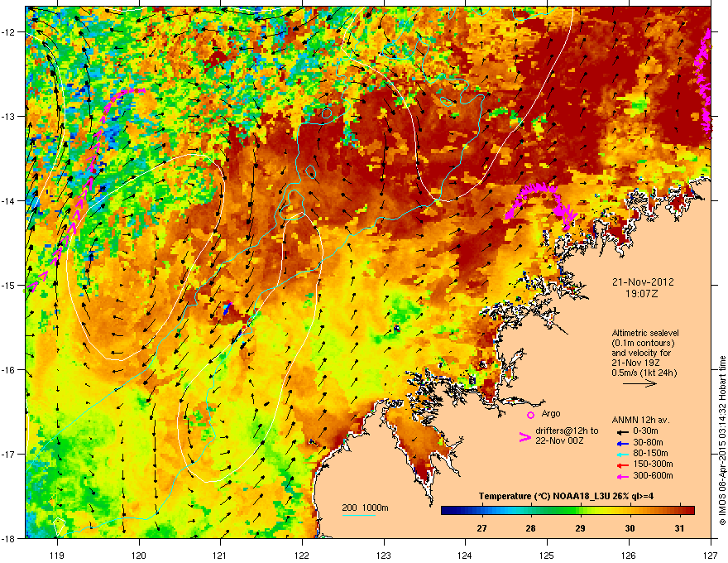Click the ANMN 12h av. heading
Image resolution: width=728 pixels, height=563 pixels.
[640, 421]
